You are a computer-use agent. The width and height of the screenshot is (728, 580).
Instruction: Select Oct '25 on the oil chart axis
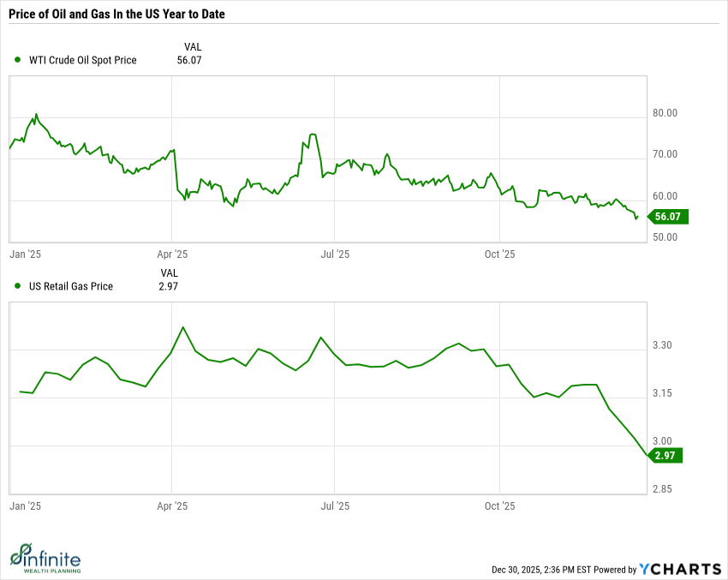point(499,254)
